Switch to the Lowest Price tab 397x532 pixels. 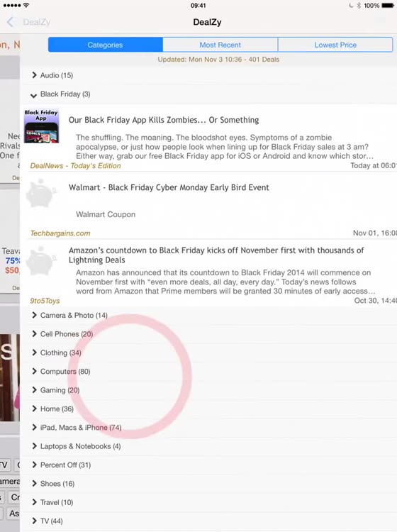tap(335, 45)
